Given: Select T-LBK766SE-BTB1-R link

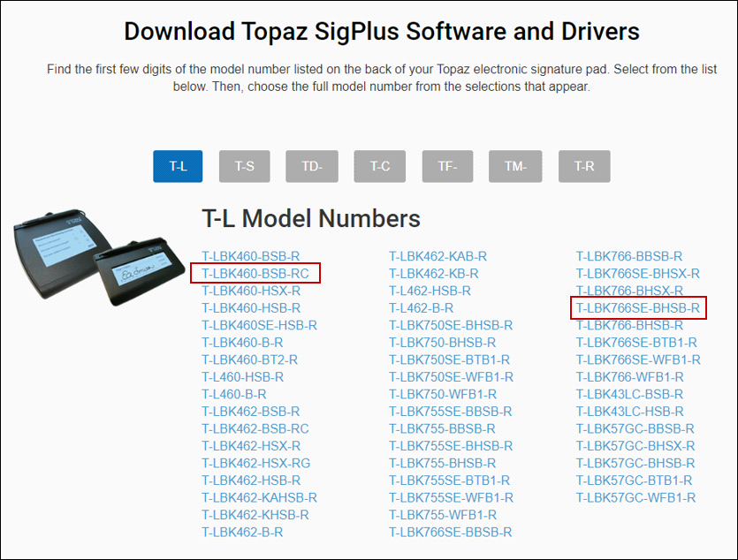Looking at the screenshot, I should [637, 343].
